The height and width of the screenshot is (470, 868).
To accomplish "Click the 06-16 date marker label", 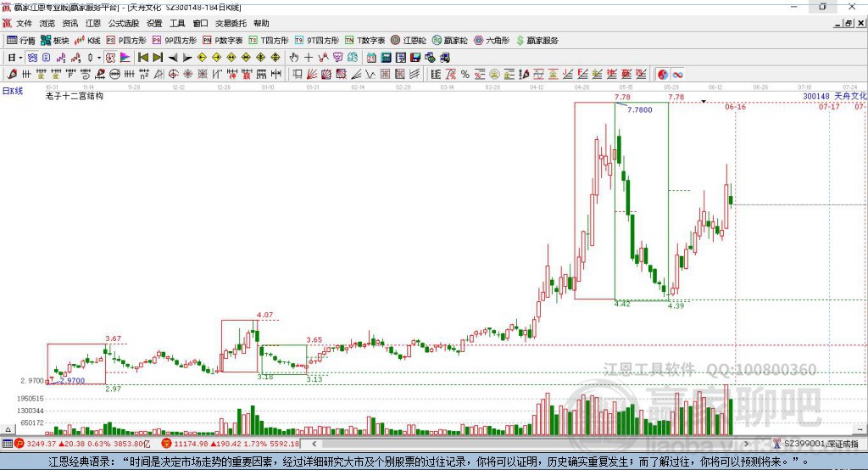I will coord(735,107).
